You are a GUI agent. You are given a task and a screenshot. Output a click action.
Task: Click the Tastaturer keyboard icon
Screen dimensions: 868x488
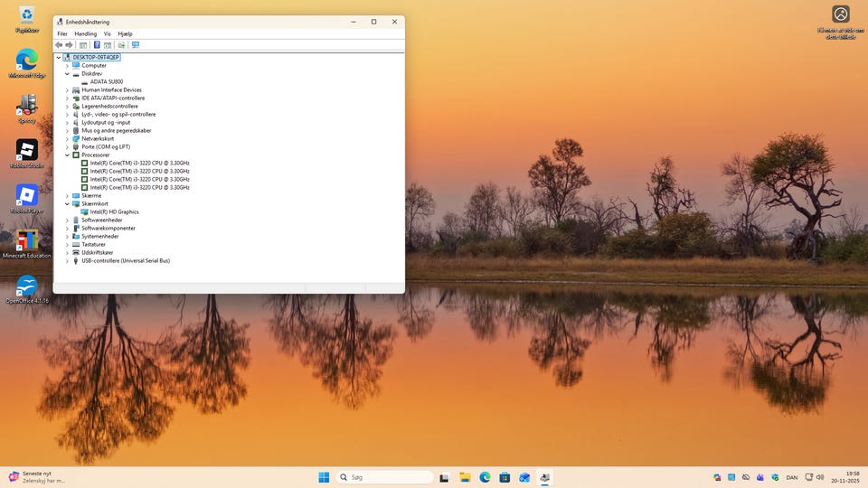pos(76,244)
